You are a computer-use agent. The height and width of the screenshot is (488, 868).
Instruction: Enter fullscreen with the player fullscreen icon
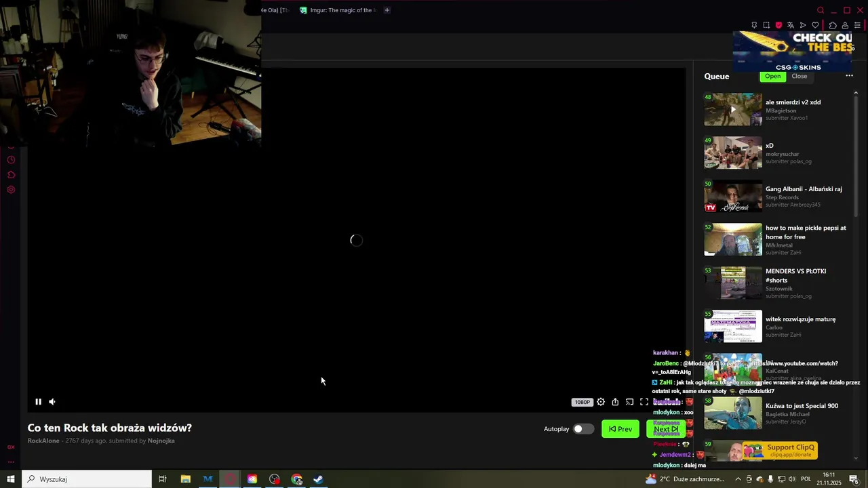[x=644, y=402]
